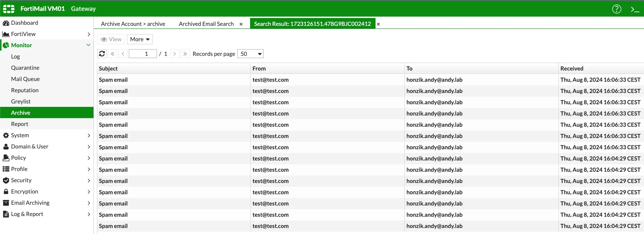Expand the Encryption menu chevron
The height and width of the screenshot is (234, 644).
pyautogui.click(x=89, y=192)
